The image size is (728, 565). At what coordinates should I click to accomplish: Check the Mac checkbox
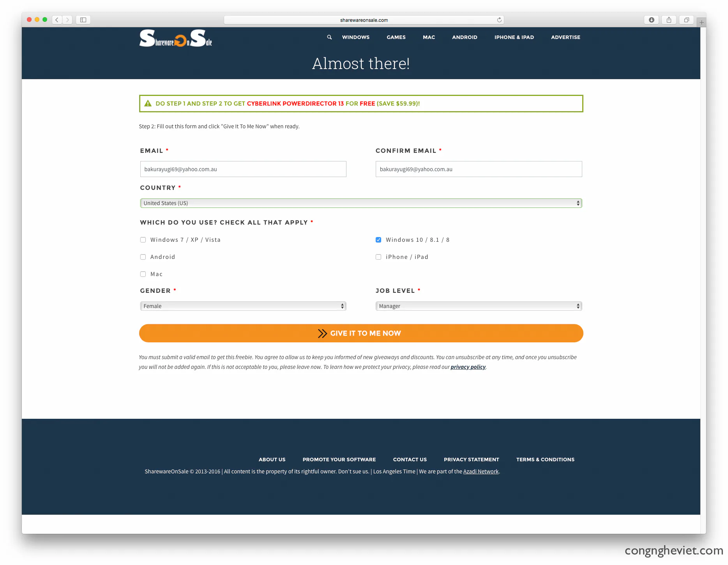(x=143, y=274)
